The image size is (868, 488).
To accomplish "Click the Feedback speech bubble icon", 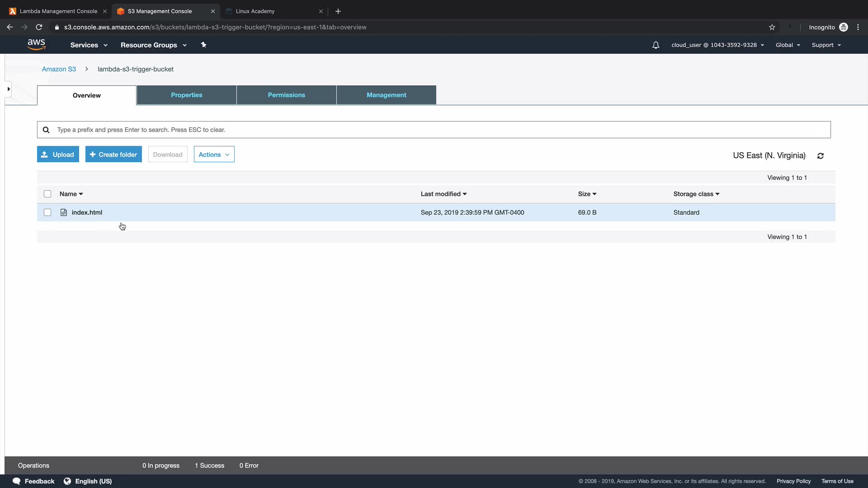I will click(x=17, y=481).
